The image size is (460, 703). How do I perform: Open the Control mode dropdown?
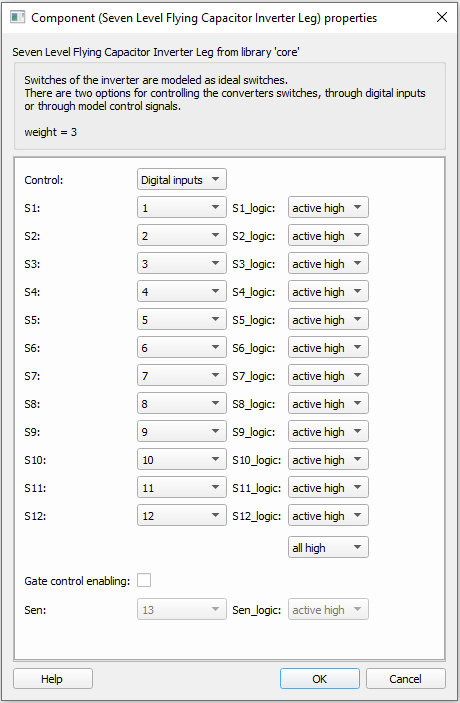click(182, 179)
